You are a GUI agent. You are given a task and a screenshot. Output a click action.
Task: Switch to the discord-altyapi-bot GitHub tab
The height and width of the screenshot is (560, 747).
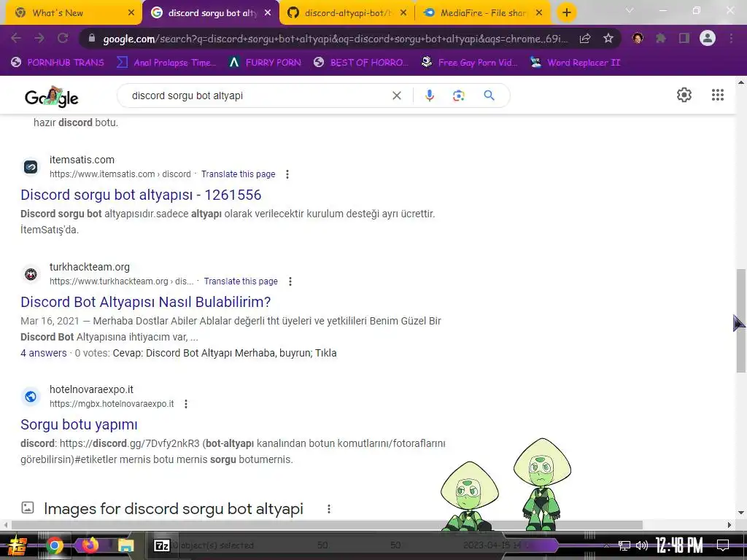pyautogui.click(x=347, y=13)
